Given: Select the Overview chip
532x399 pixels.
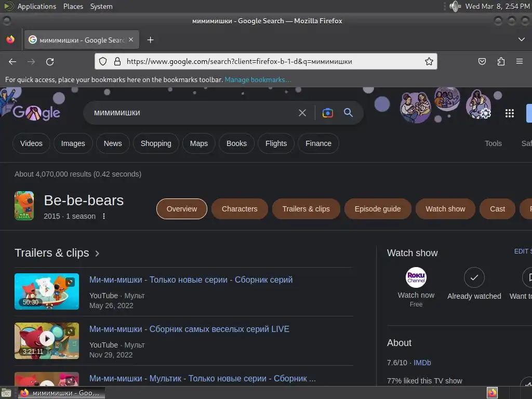Looking at the screenshot, I should point(181,209).
